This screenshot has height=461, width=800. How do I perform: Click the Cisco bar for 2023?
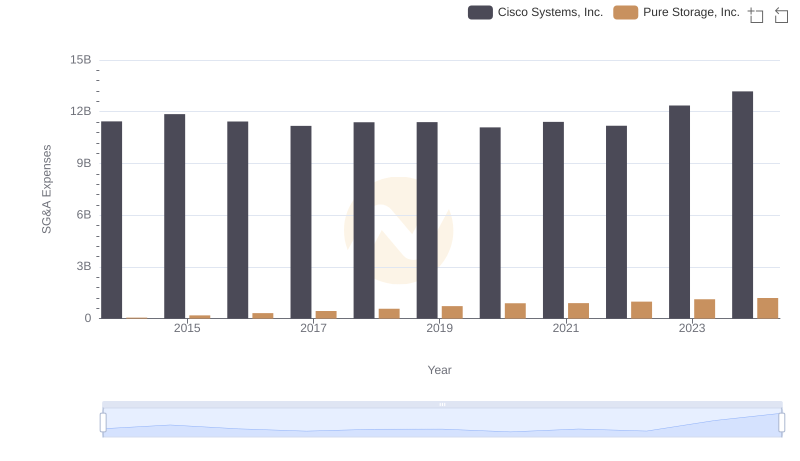(680, 212)
